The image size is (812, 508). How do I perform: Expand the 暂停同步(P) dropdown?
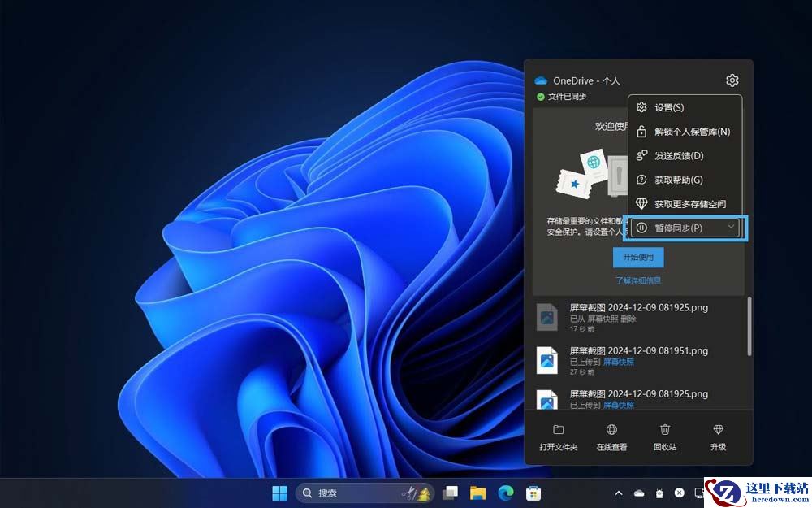tap(685, 228)
